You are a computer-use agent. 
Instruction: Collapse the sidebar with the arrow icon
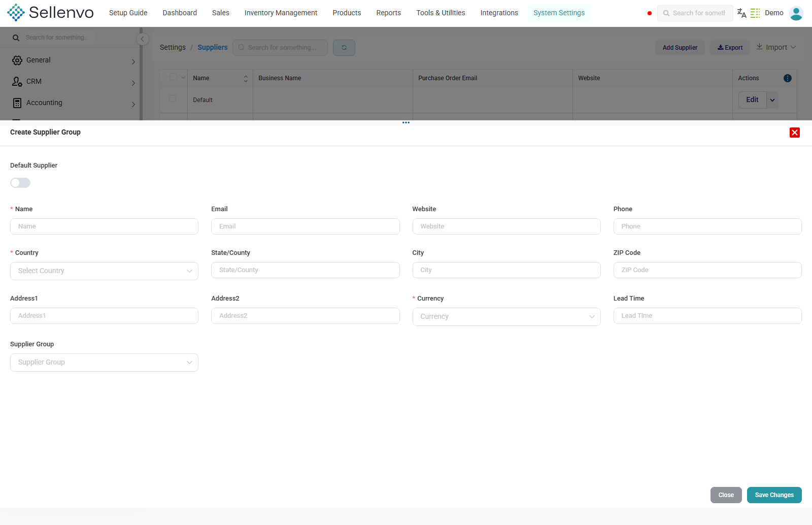(143, 39)
